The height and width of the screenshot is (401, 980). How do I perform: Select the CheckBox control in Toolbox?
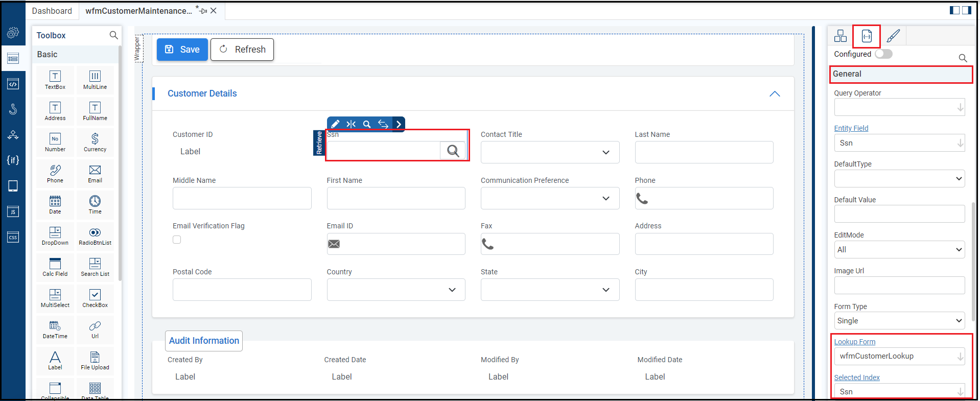(95, 297)
